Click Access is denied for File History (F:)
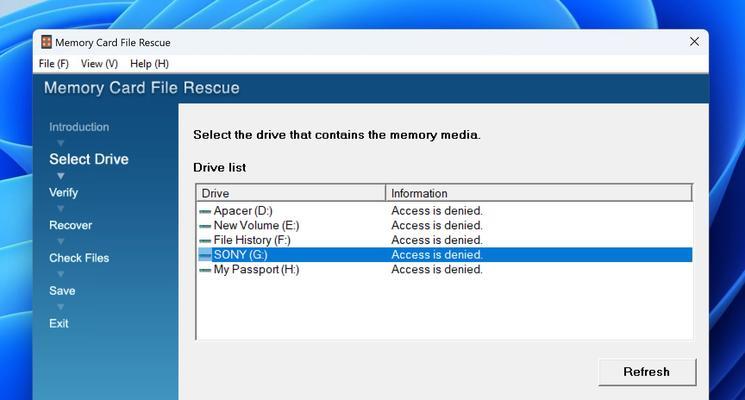Image resolution: width=745 pixels, height=400 pixels. coord(437,240)
